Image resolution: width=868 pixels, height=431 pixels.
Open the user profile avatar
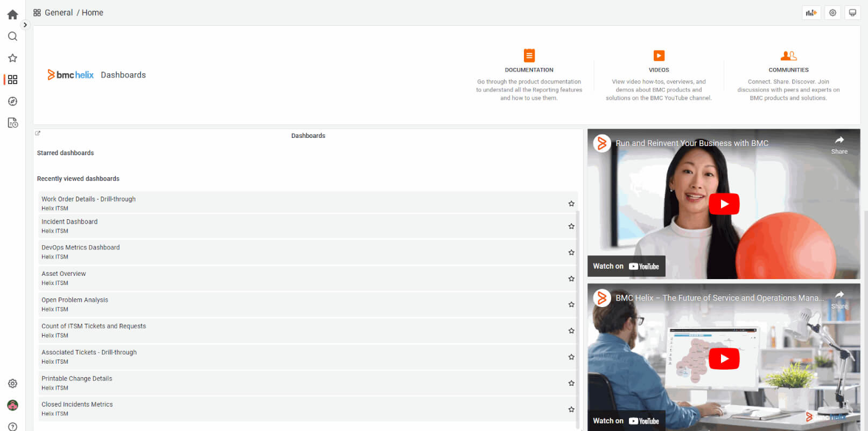[12, 405]
